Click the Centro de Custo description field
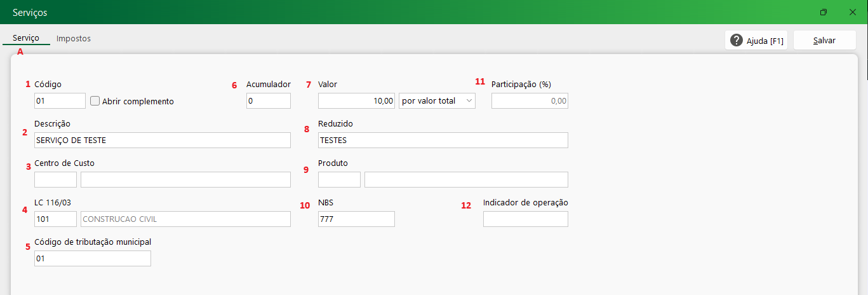868x295 pixels. (x=185, y=179)
